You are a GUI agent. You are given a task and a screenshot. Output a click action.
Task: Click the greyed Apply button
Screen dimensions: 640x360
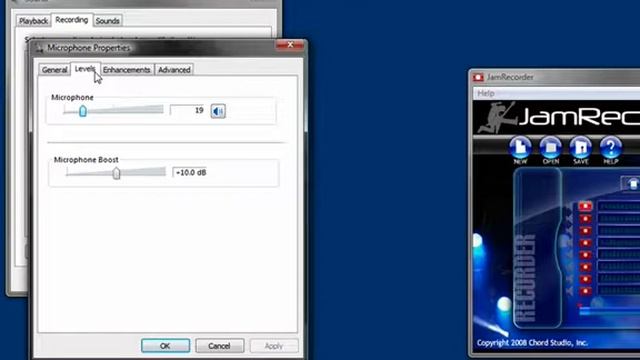point(274,346)
